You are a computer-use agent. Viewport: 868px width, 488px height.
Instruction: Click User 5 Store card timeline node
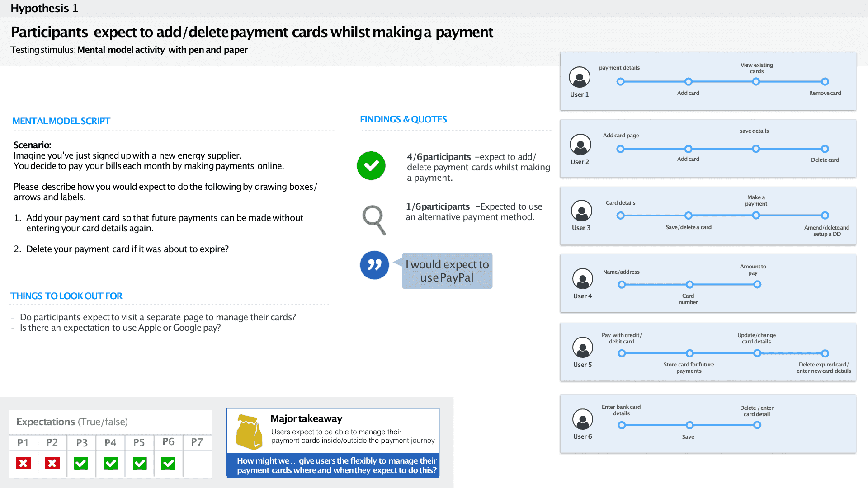click(x=689, y=353)
